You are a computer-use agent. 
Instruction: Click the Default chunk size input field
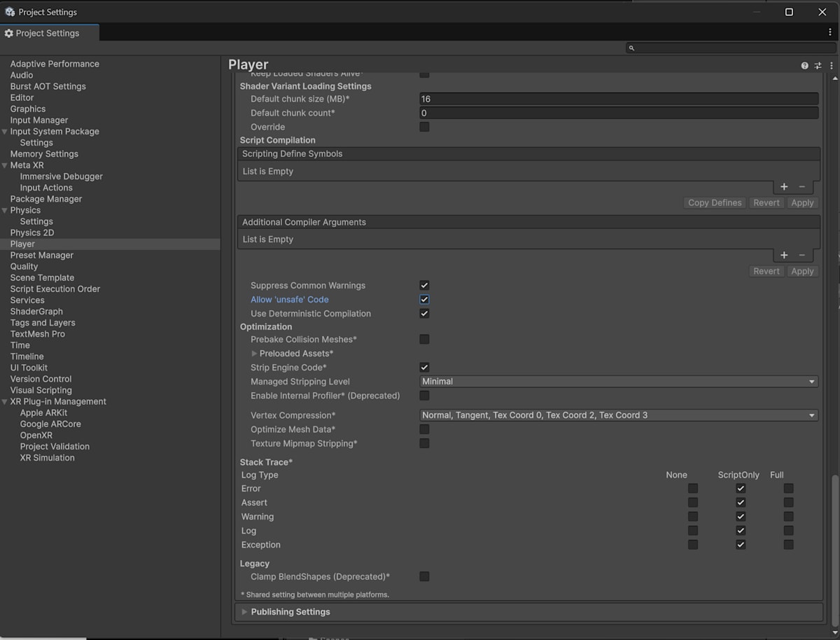point(619,99)
